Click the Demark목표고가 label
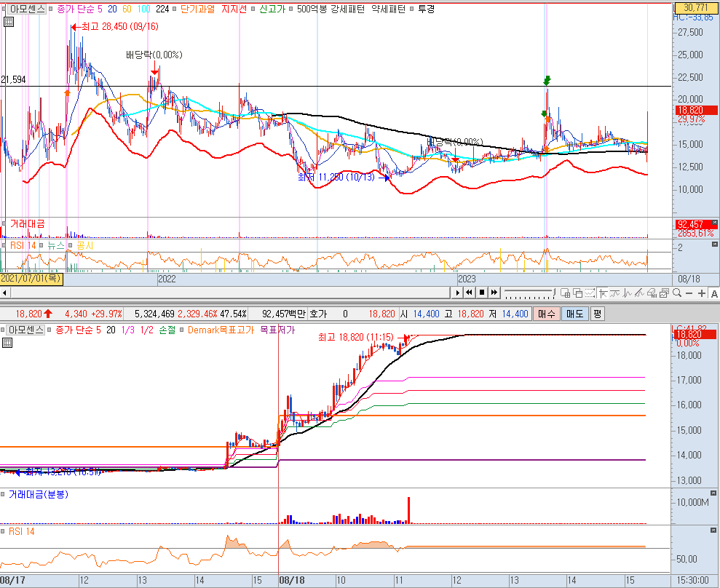This screenshot has height=588, width=720. point(221,330)
